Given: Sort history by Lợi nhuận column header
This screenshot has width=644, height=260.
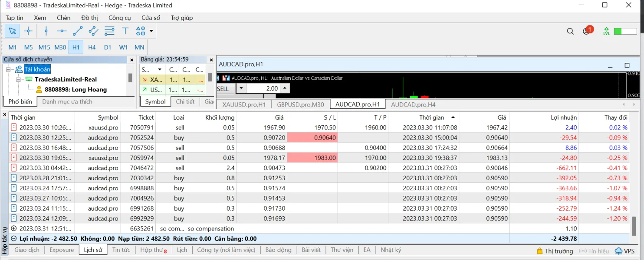Looking at the screenshot, I should tap(564, 117).
